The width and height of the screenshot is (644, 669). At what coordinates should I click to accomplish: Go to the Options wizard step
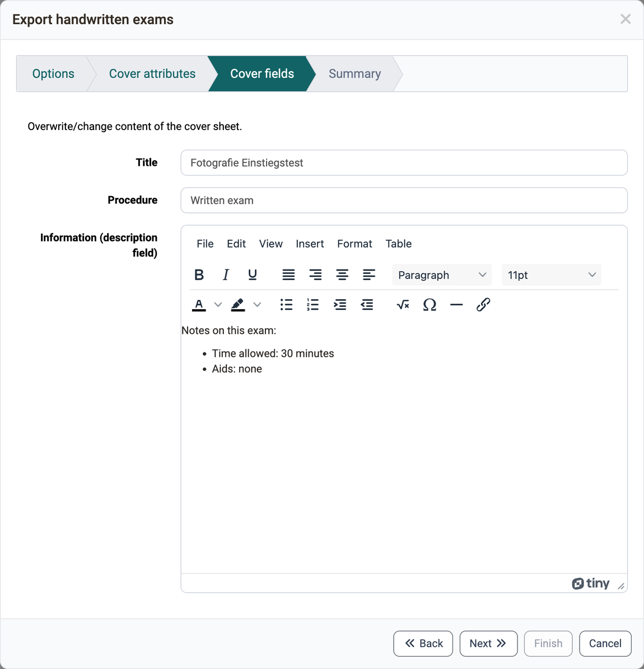(53, 73)
